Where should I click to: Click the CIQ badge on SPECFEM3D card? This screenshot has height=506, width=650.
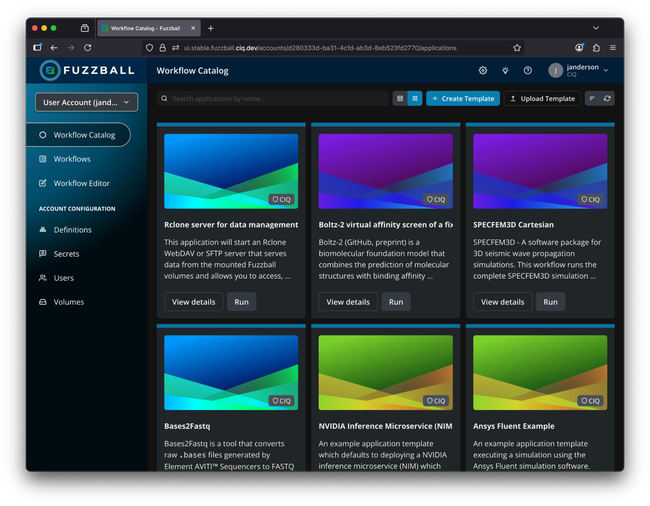[590, 199]
